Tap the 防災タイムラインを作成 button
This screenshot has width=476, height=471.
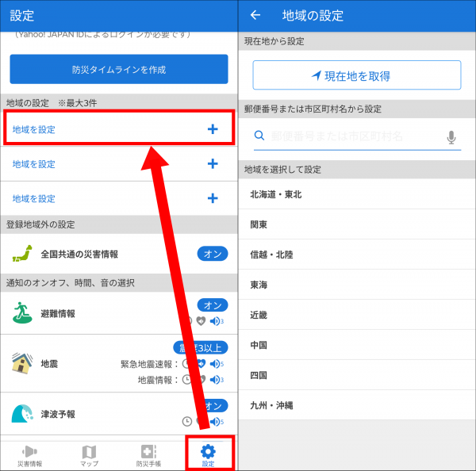click(x=119, y=69)
